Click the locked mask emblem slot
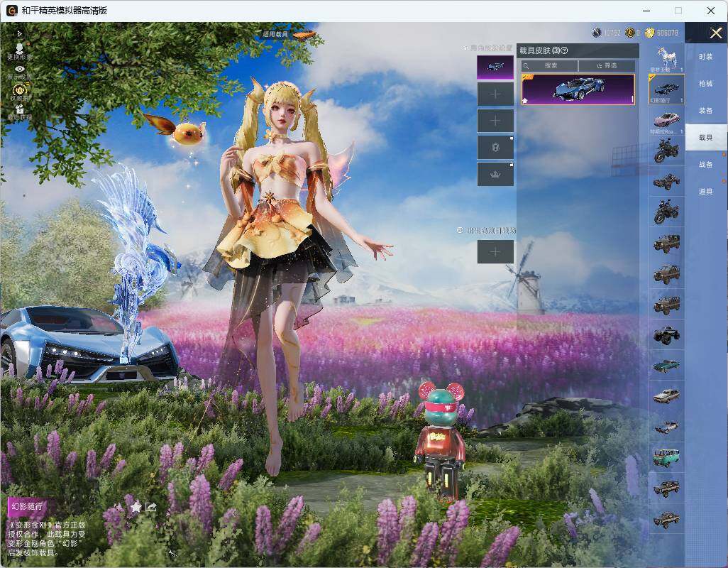 click(495, 148)
